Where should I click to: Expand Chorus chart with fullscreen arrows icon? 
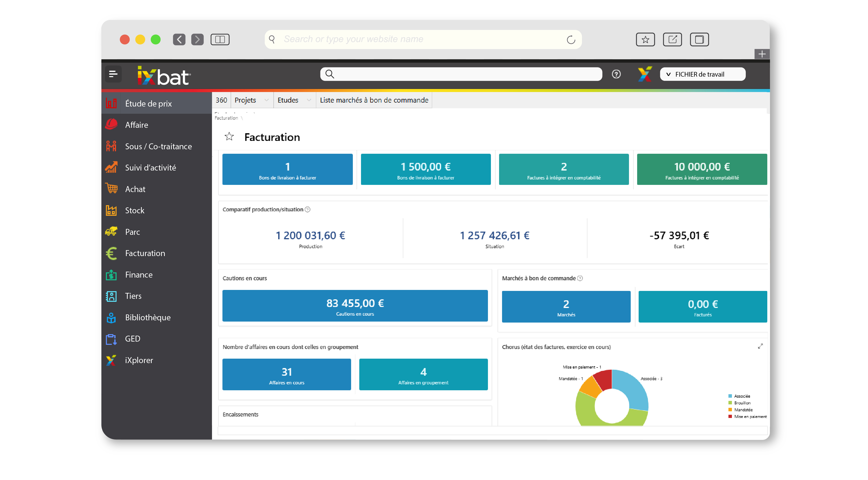click(760, 346)
